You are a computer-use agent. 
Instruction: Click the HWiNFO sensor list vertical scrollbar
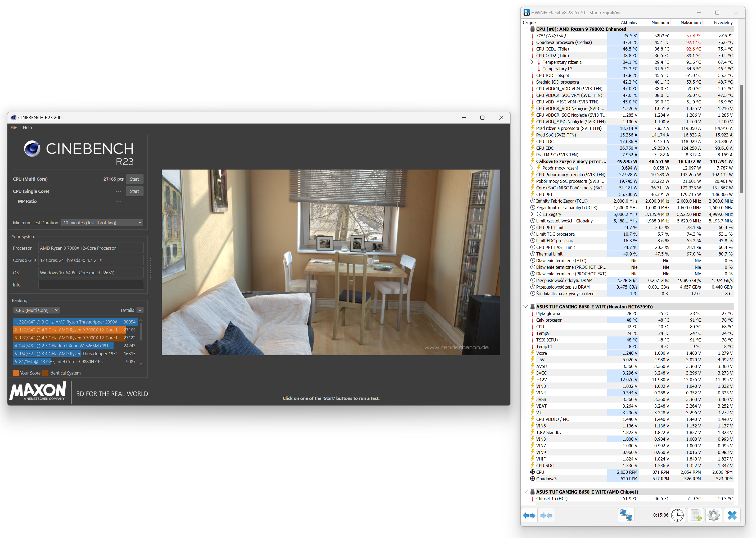pyautogui.click(x=741, y=139)
